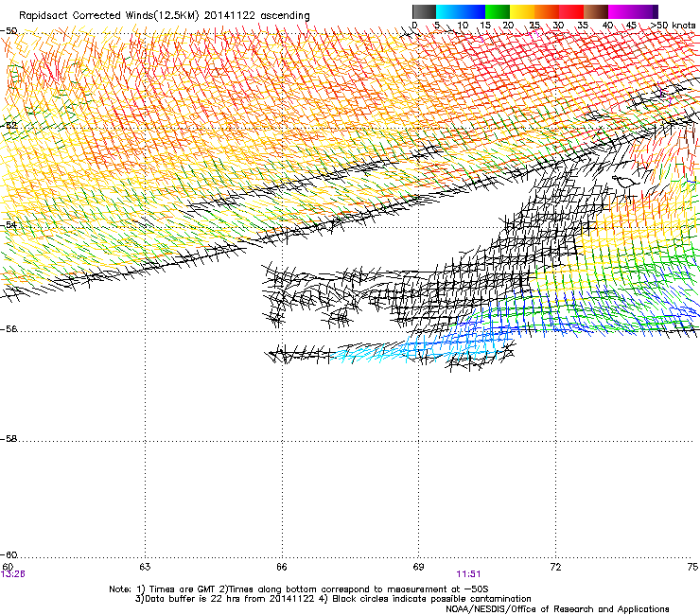
Task: Click the latitude label '-54'
Action: tap(9, 224)
